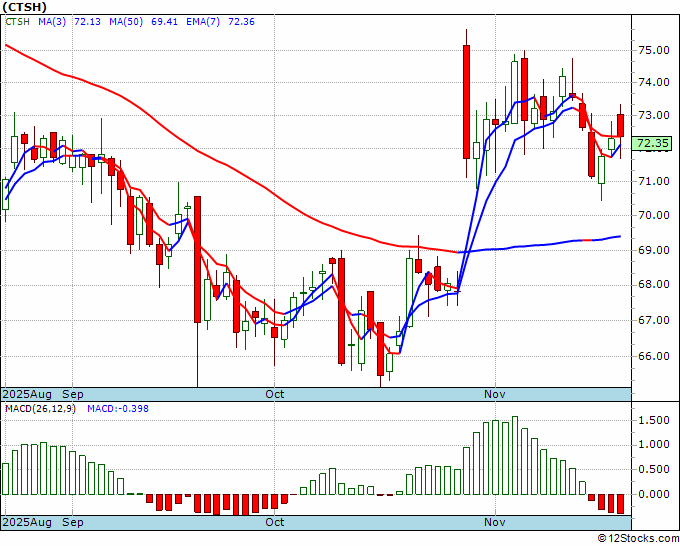This screenshot has width=680, height=546.
Task: Click the 68.00 price axis label
Action: 654,284
